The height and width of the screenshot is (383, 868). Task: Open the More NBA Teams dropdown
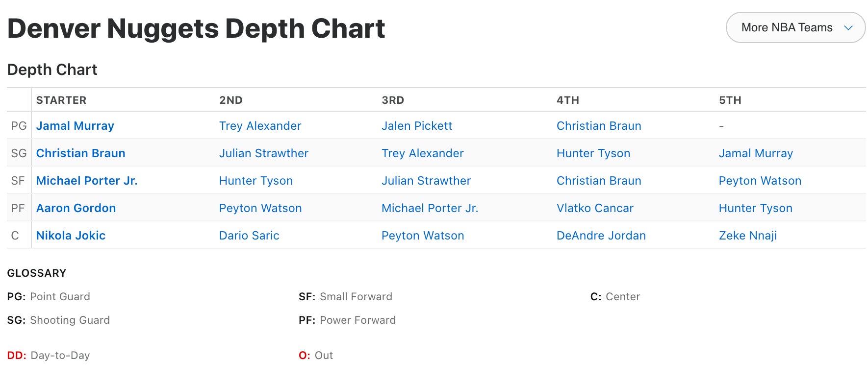point(787,28)
